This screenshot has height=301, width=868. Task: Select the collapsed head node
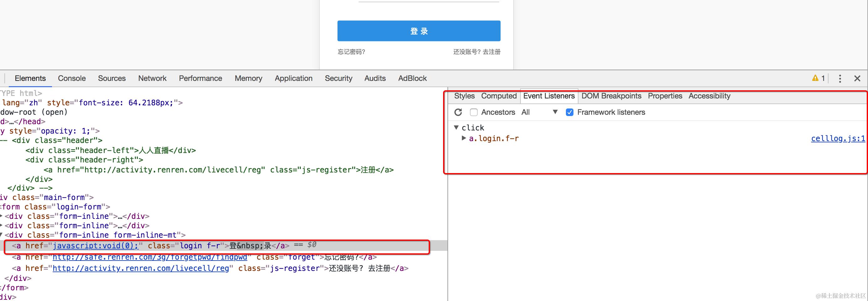tap(23, 121)
